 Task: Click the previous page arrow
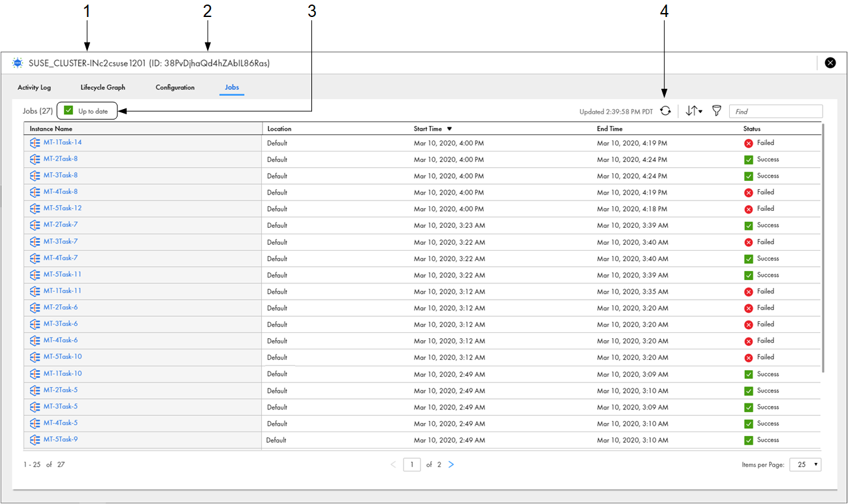[x=393, y=465]
